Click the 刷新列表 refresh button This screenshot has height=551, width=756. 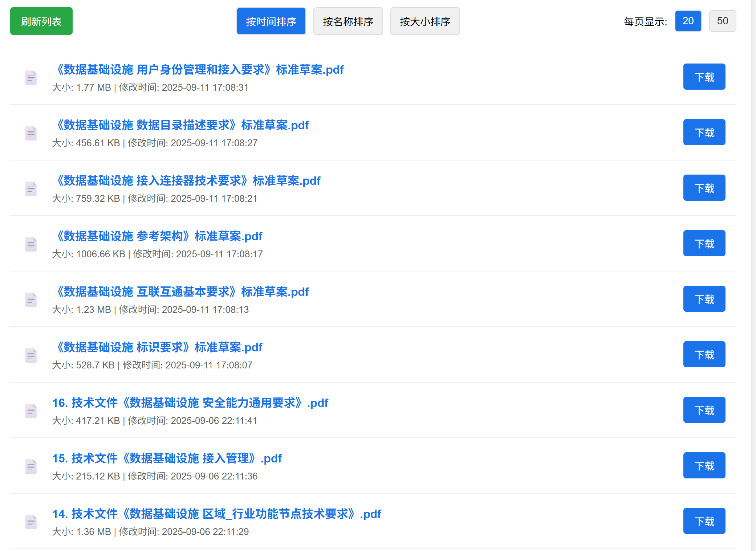click(x=41, y=21)
